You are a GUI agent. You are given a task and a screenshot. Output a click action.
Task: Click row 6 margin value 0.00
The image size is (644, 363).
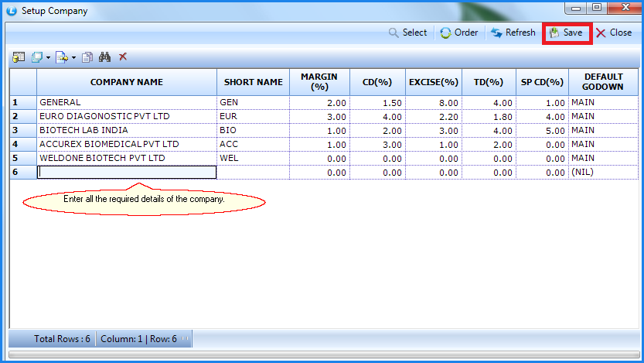point(319,173)
